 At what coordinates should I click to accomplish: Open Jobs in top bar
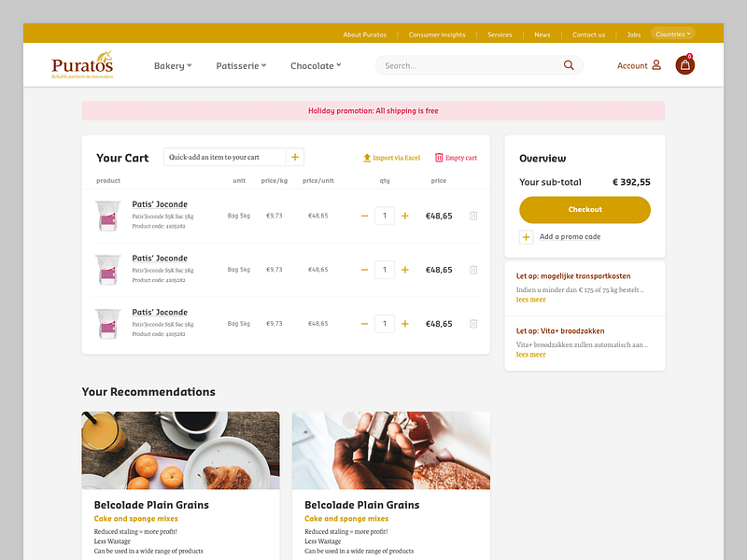tap(634, 35)
